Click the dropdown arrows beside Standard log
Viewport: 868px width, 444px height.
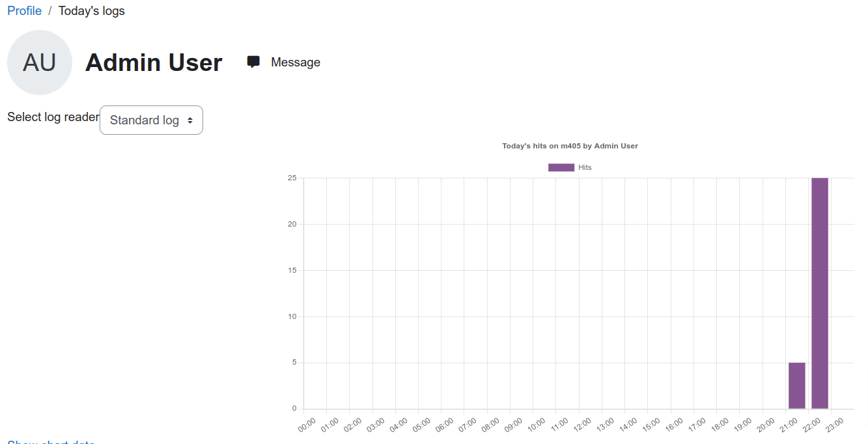pyautogui.click(x=190, y=120)
